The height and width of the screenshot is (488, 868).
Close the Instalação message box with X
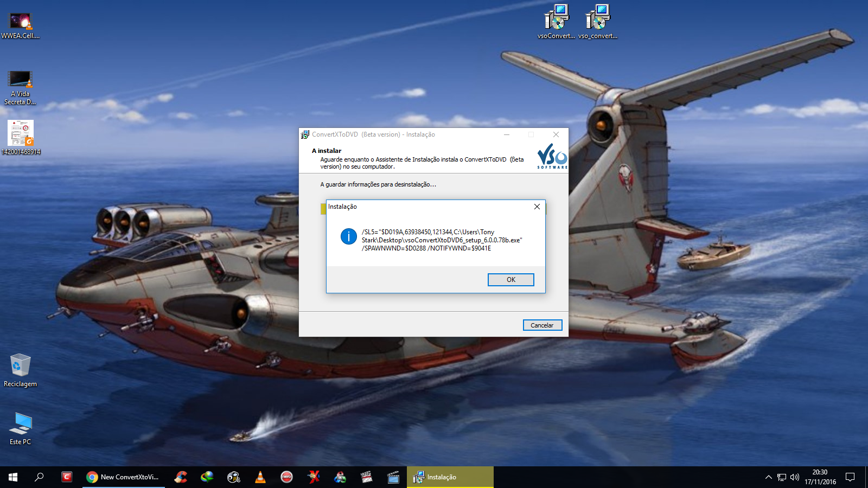(537, 207)
